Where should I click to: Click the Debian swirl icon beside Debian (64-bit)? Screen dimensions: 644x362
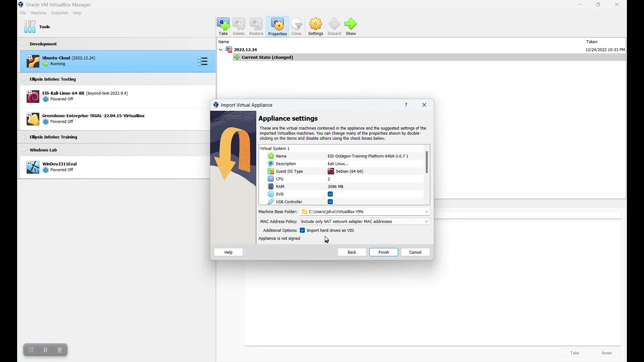tap(331, 171)
